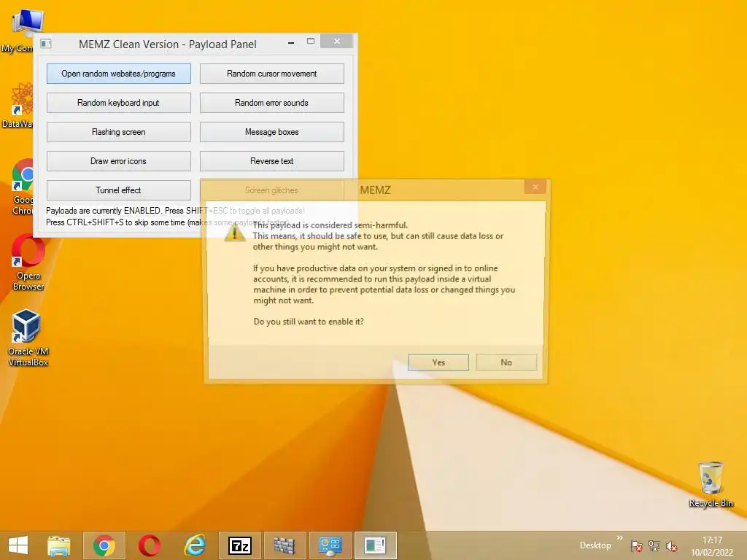Image resolution: width=747 pixels, height=560 pixels.
Task: Turn on the Tunnel effect payload
Action: tap(119, 190)
